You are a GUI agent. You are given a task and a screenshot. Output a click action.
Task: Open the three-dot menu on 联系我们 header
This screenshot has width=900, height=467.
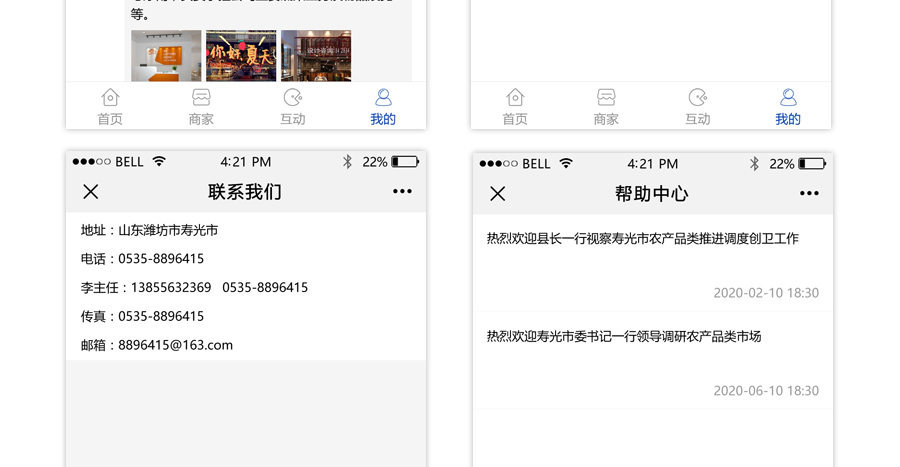[x=402, y=192]
